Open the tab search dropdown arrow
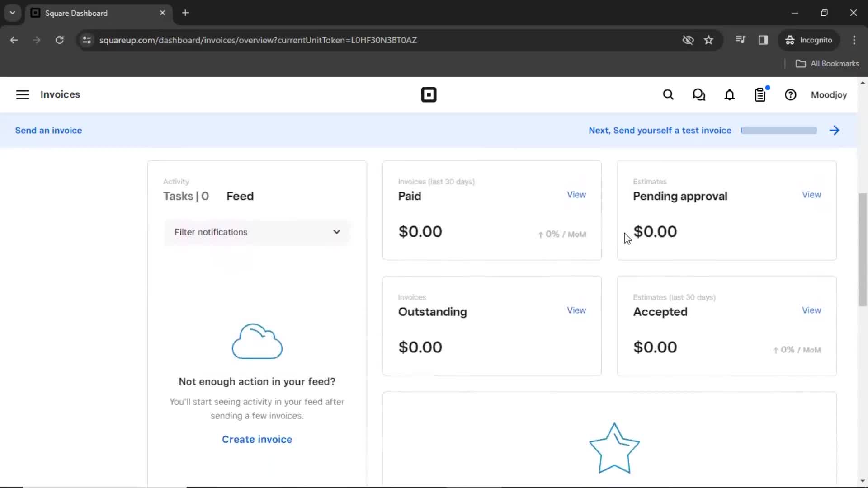This screenshot has width=868, height=488. [13, 13]
